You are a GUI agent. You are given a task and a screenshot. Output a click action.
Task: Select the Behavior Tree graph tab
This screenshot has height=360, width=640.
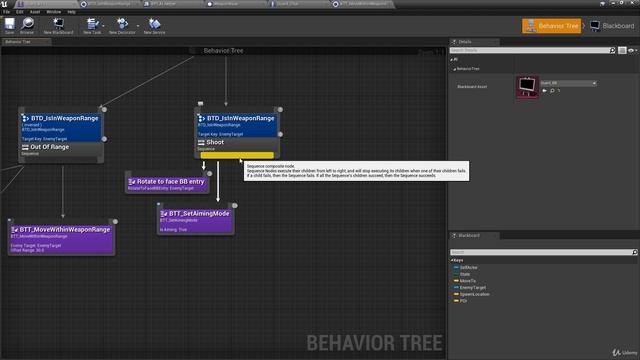[27, 42]
